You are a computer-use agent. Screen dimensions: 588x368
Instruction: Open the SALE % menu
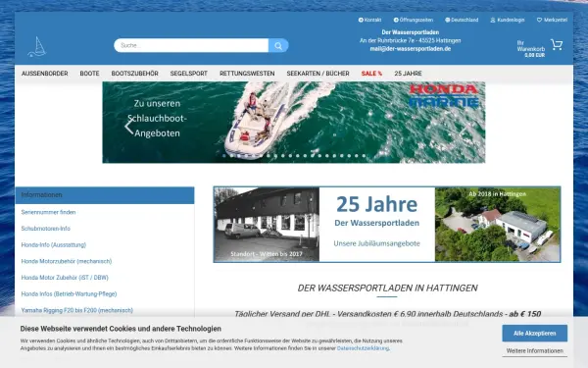click(371, 74)
